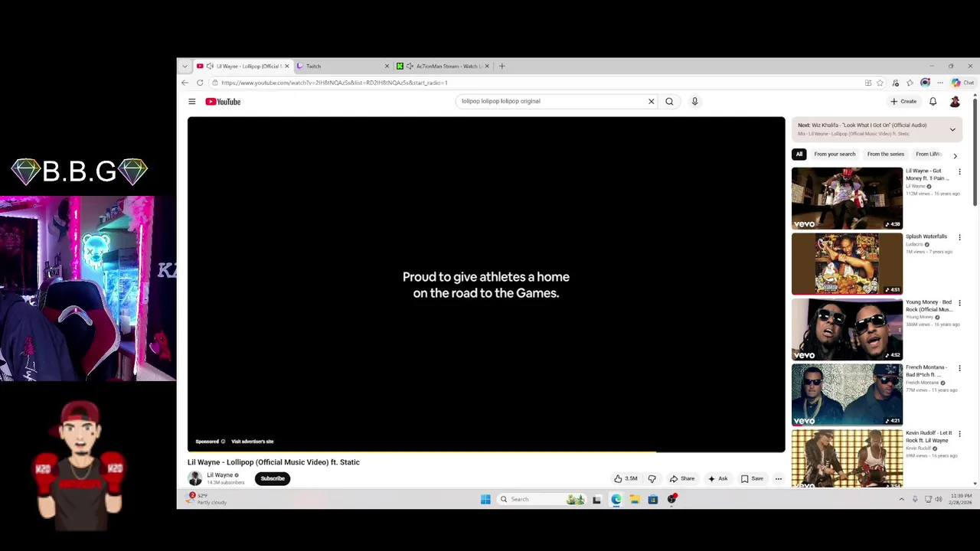Open the YouTube account avatar menu
Image resolution: width=980 pixels, height=551 pixels.
pyautogui.click(x=955, y=101)
